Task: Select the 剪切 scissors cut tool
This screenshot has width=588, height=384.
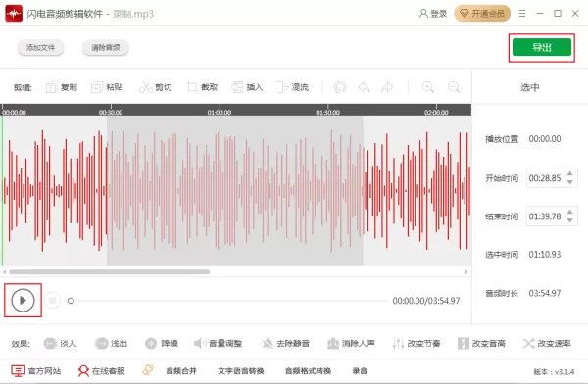Action: tap(156, 87)
